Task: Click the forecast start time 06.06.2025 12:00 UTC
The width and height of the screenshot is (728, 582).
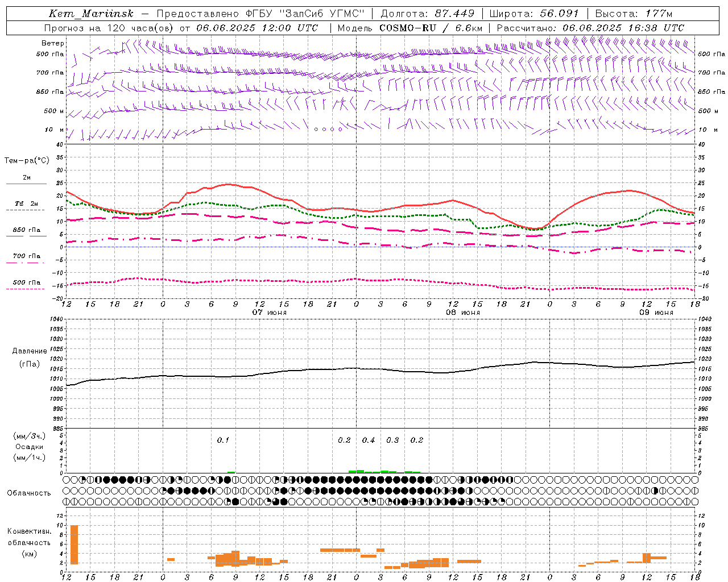Action: point(257,28)
